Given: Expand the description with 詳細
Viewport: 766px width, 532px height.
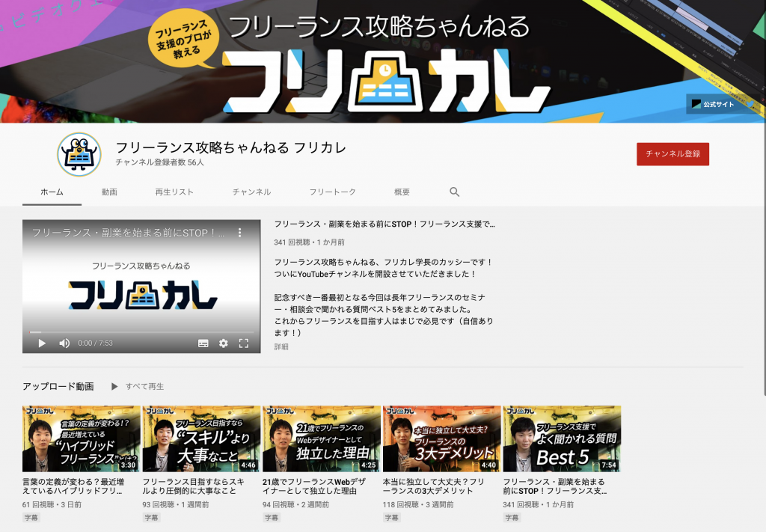Looking at the screenshot, I should coord(281,347).
